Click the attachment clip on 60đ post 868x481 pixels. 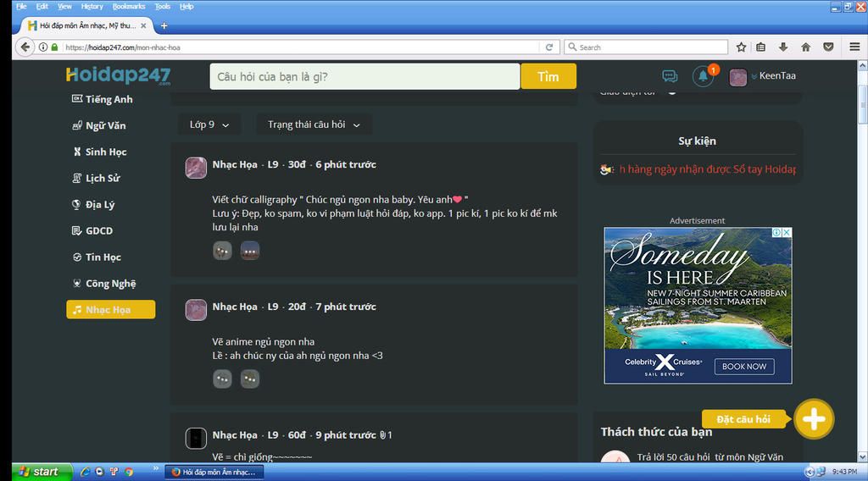(382, 435)
